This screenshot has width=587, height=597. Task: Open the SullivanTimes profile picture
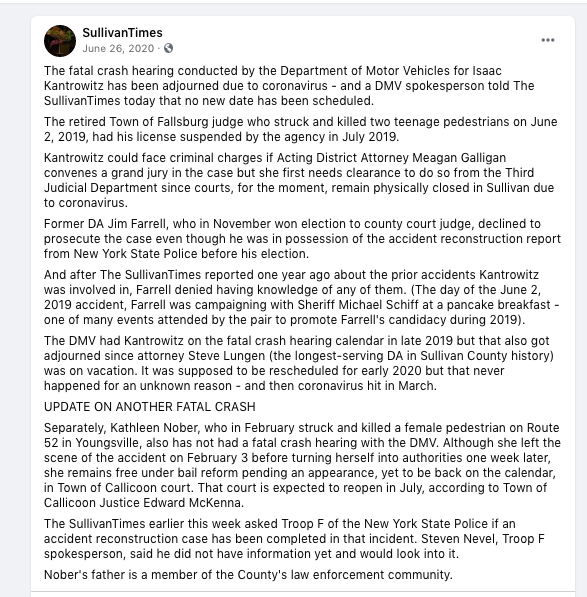coord(60,41)
